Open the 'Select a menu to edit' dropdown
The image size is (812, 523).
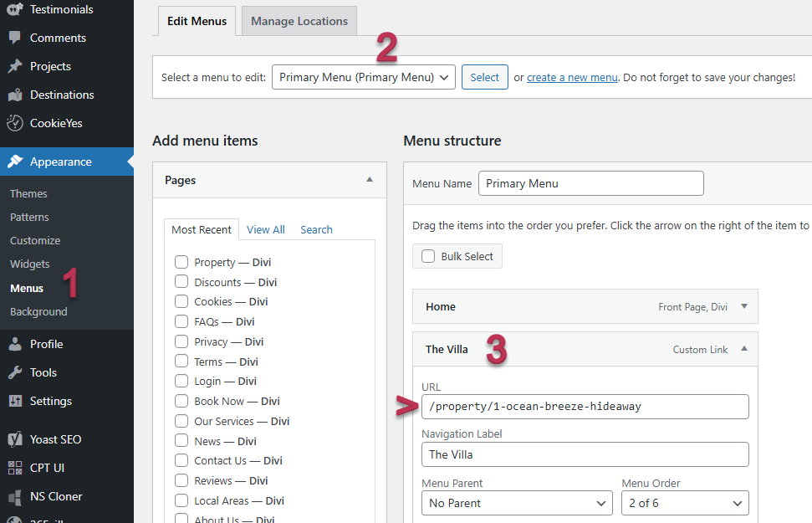(363, 77)
